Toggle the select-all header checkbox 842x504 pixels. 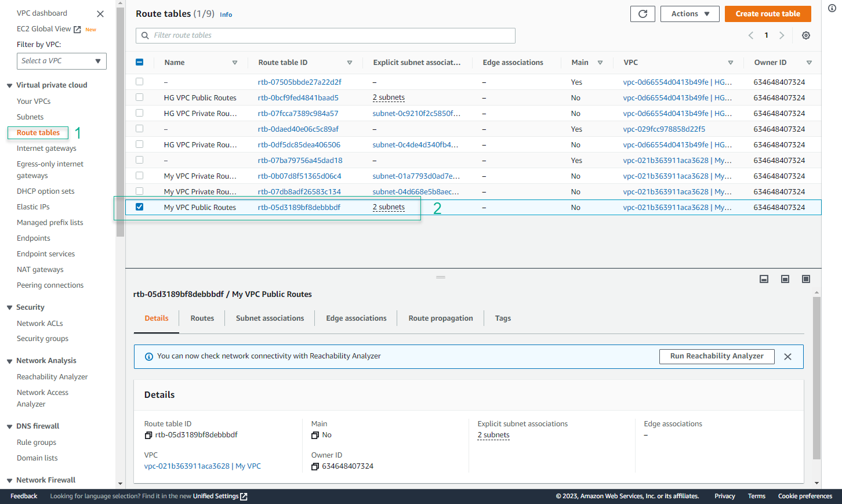(x=139, y=62)
